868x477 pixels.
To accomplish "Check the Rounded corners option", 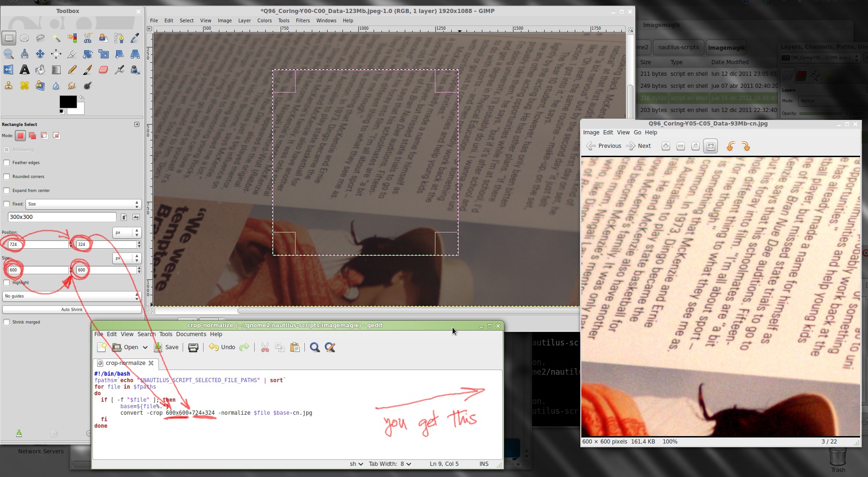I will pyautogui.click(x=7, y=177).
